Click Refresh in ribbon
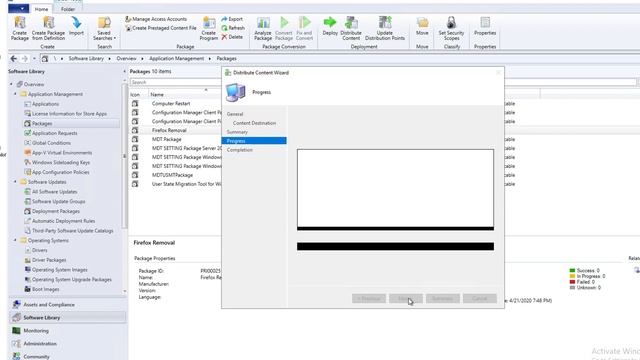The width and height of the screenshot is (640, 360). pos(233,28)
